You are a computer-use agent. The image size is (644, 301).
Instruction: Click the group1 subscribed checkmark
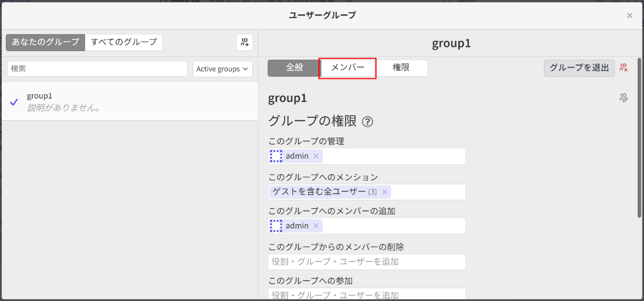click(x=14, y=101)
